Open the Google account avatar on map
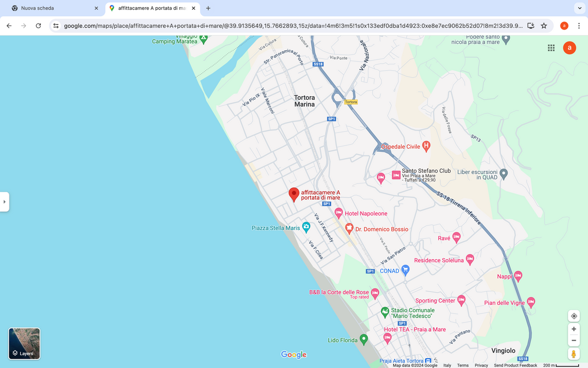The image size is (588, 368). tap(569, 48)
